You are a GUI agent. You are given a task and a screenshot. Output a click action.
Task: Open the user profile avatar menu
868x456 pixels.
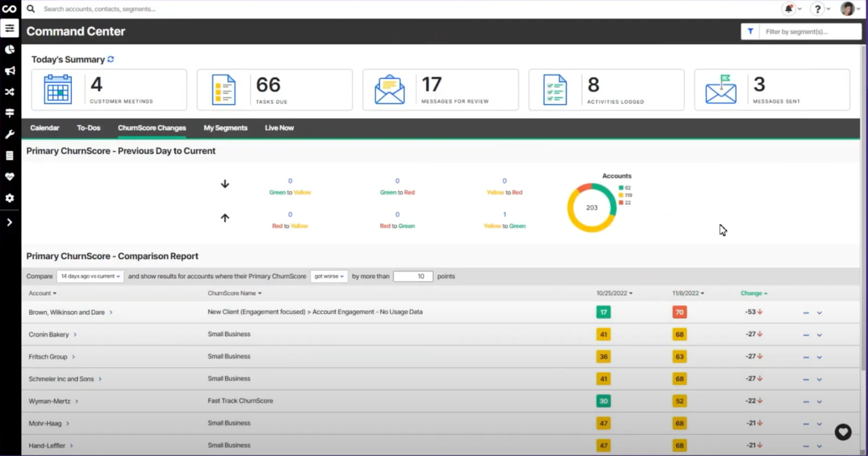[x=847, y=9]
